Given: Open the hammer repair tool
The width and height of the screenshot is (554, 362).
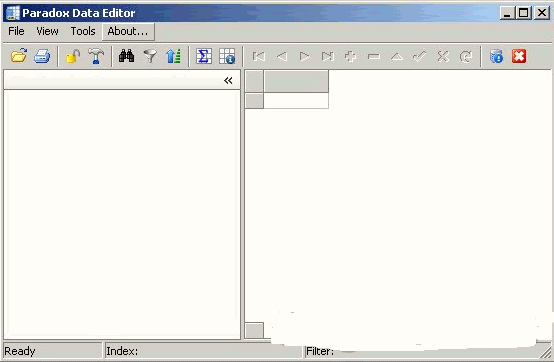Looking at the screenshot, I should (96, 56).
